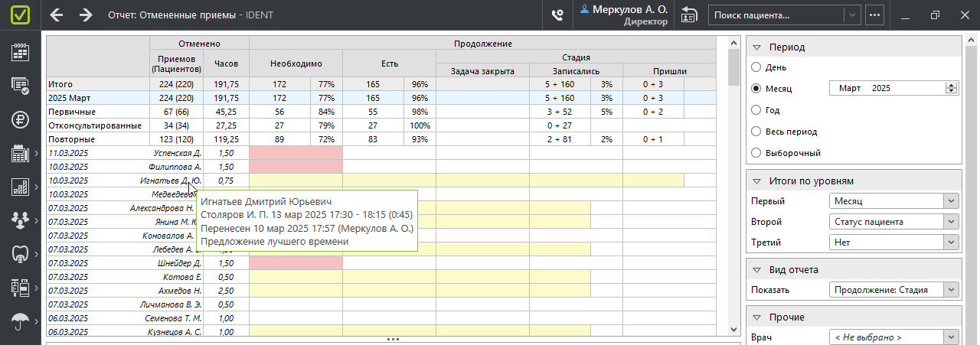Select the День period radio button
The height and width of the screenshot is (345, 980).
point(756,67)
